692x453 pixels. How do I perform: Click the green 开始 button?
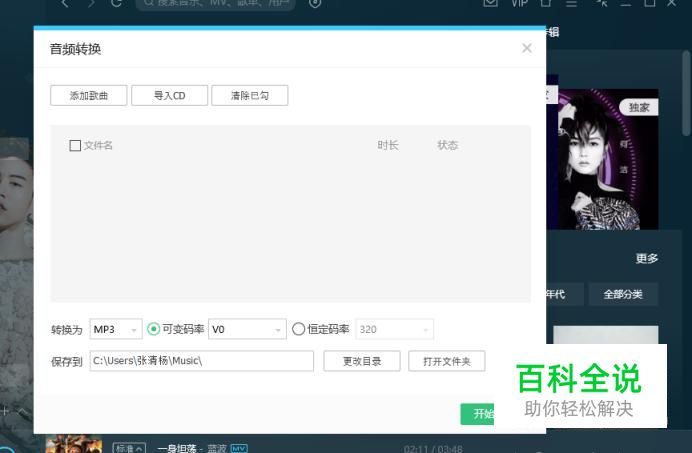[x=478, y=414]
